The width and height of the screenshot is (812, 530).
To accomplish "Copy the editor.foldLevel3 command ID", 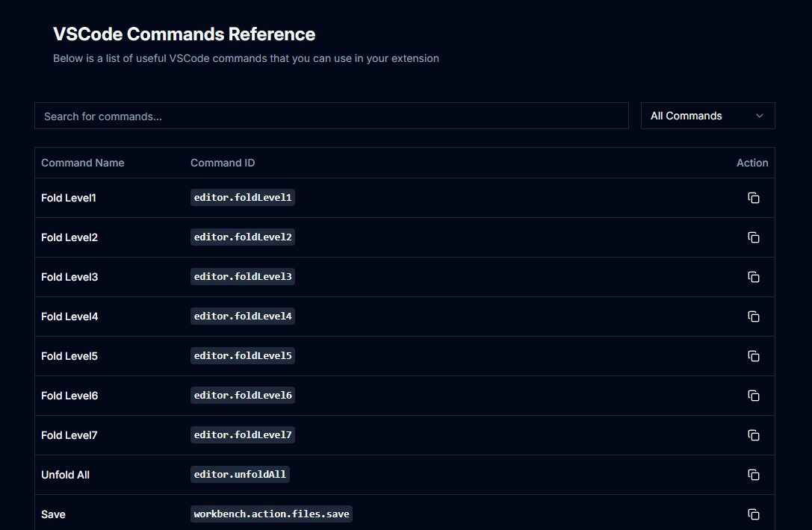I will pos(754,277).
